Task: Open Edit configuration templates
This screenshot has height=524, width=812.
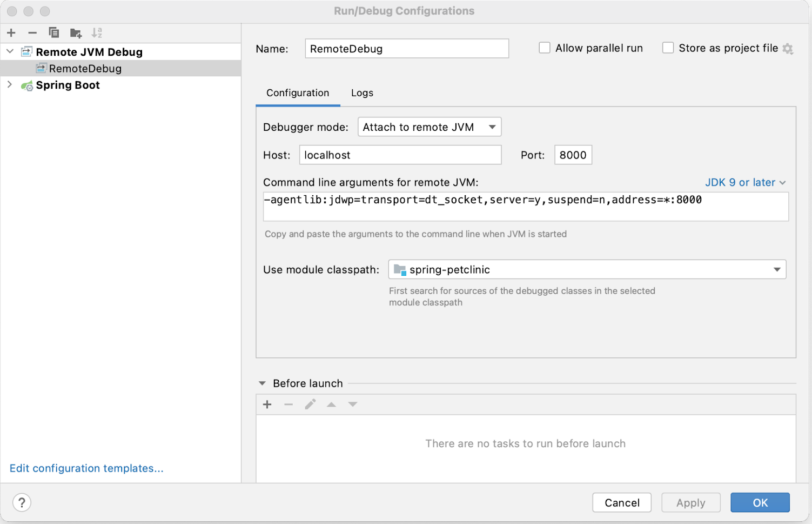Action: click(x=86, y=468)
